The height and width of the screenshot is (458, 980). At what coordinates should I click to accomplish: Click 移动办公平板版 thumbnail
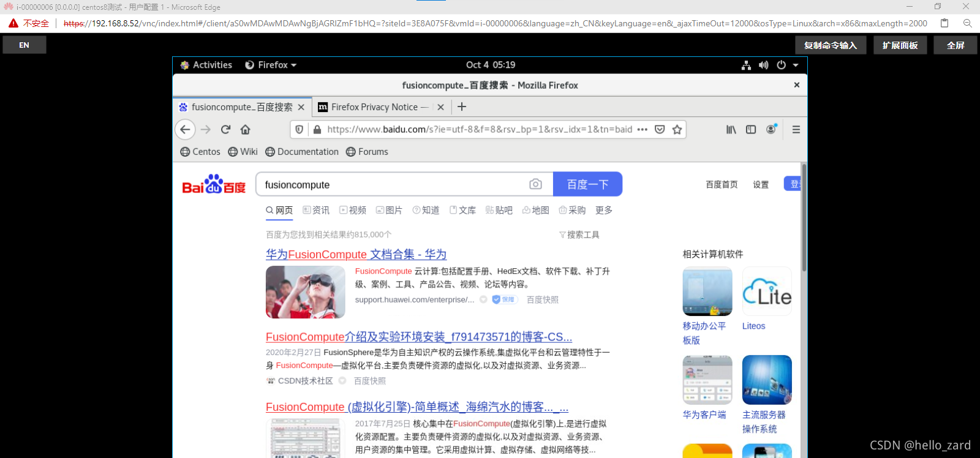[x=707, y=291]
